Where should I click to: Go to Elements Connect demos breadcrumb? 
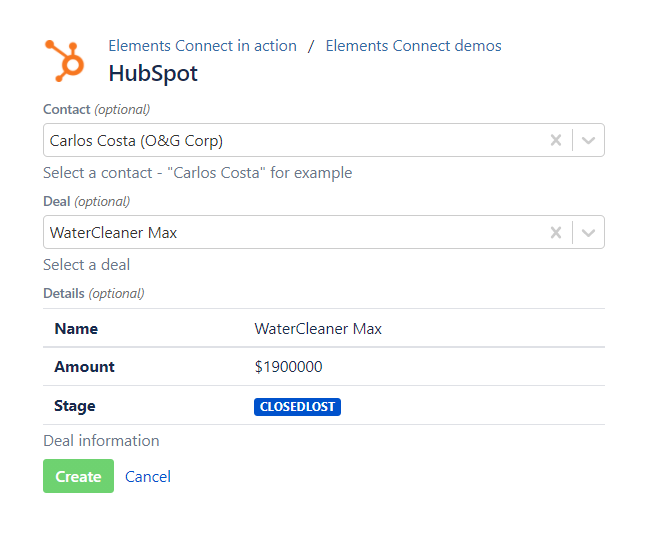click(x=413, y=46)
